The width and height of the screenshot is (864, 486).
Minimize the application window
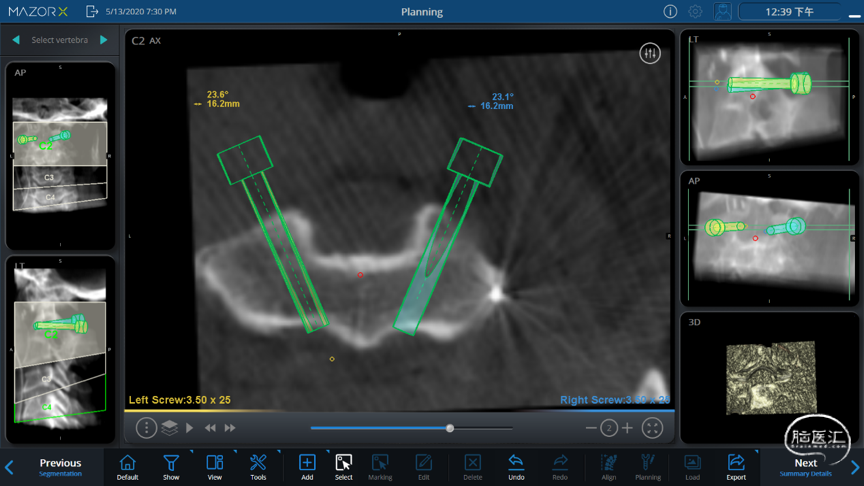(855, 16)
